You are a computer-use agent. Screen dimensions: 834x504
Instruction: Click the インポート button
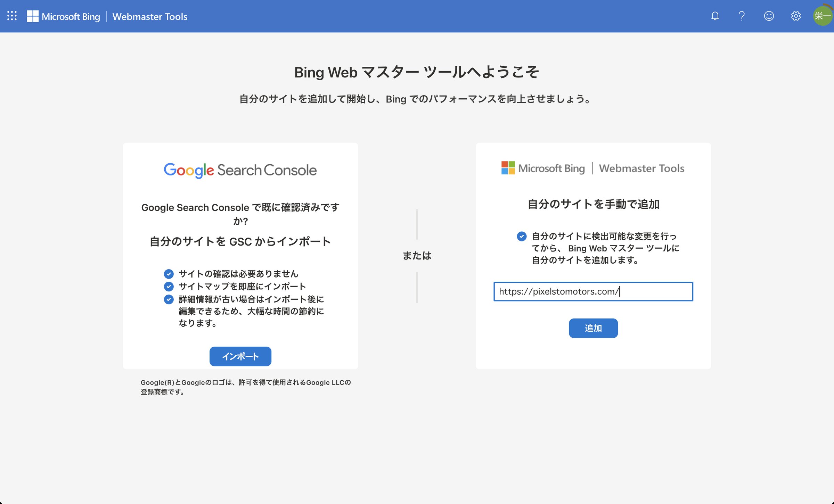(x=240, y=356)
